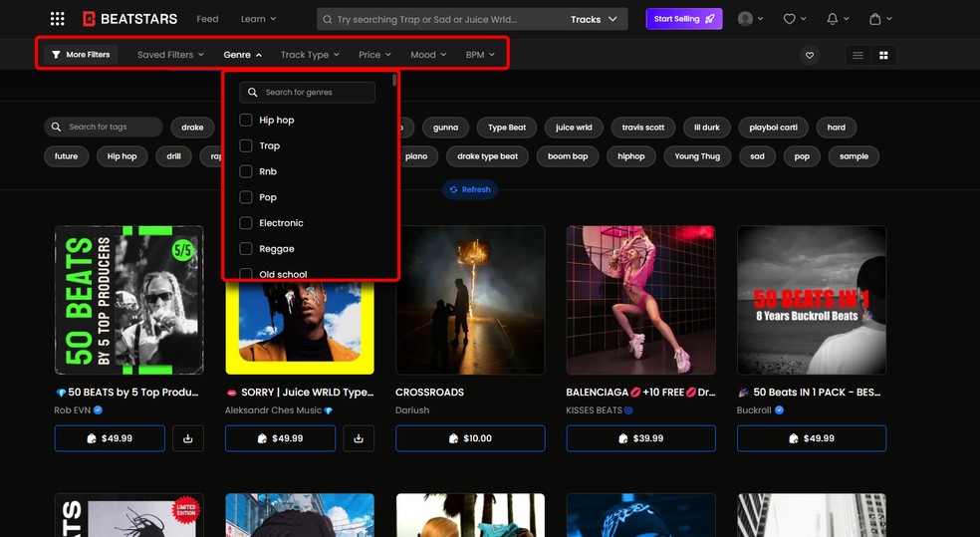Go to the Feed page
The height and width of the screenshot is (537, 980).
[x=207, y=19]
